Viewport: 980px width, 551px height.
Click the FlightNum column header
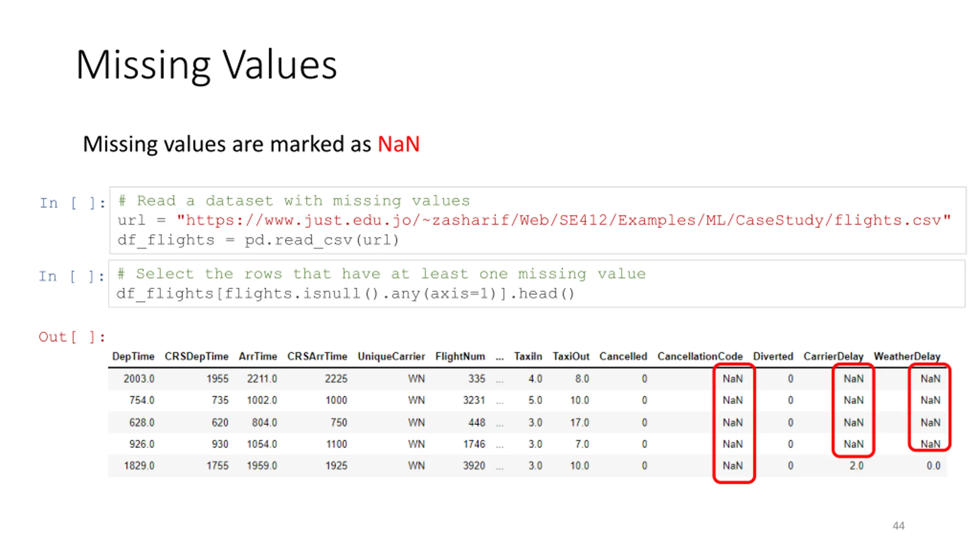460,356
